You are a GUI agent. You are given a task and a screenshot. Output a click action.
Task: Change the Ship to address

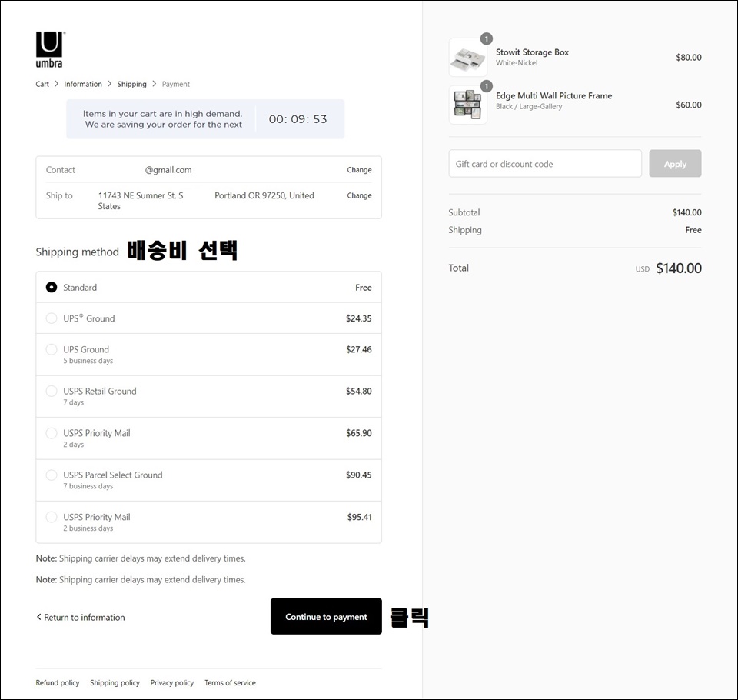(x=359, y=195)
